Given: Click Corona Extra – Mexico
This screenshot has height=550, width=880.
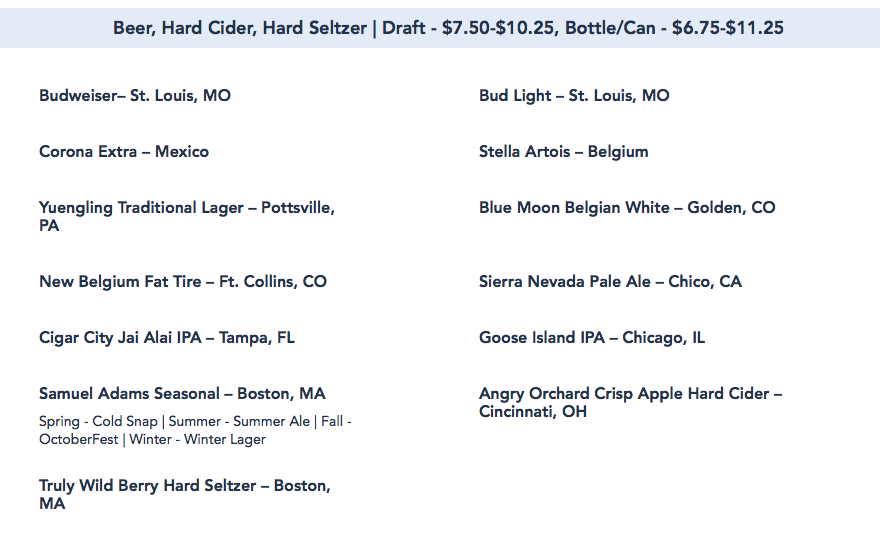Looking at the screenshot, I should click(x=124, y=152).
